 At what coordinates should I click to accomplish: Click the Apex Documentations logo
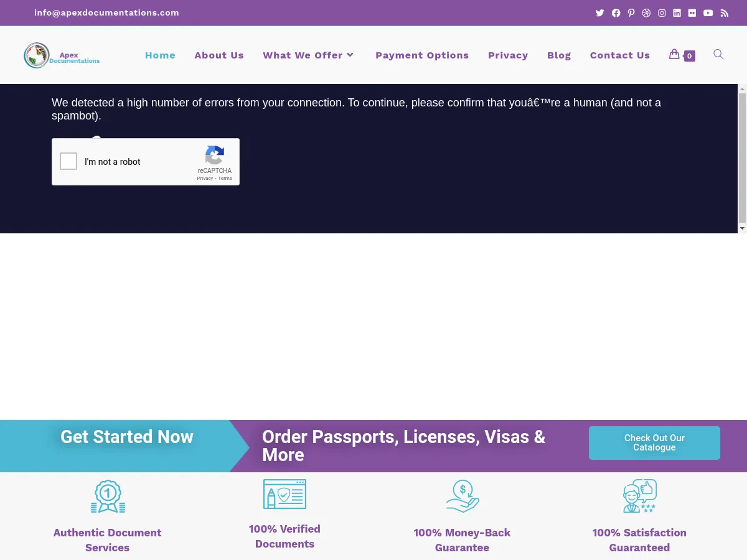(x=62, y=55)
